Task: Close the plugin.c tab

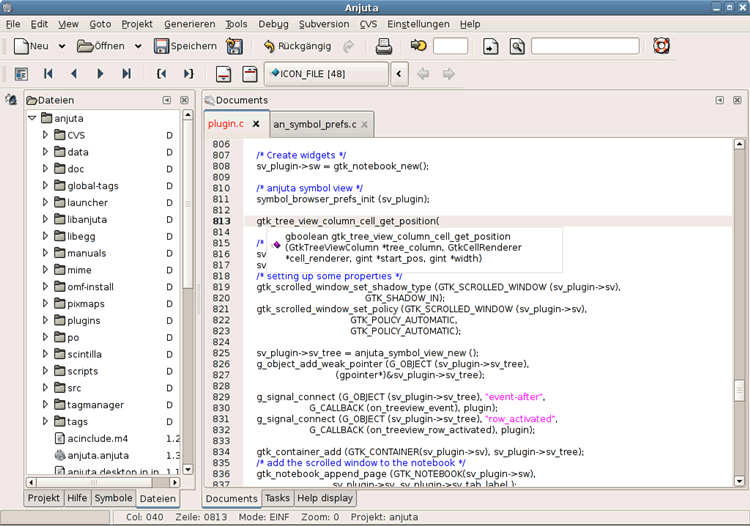Action: (x=256, y=124)
